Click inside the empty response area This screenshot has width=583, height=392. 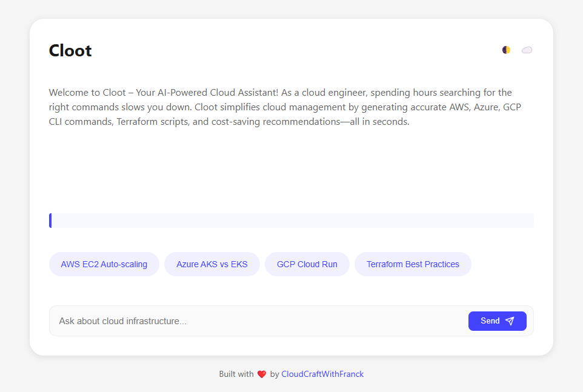pyautogui.click(x=291, y=221)
